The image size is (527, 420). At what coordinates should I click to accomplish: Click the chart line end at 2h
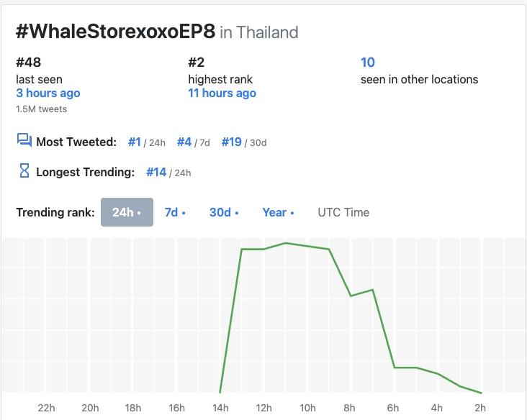coord(480,393)
